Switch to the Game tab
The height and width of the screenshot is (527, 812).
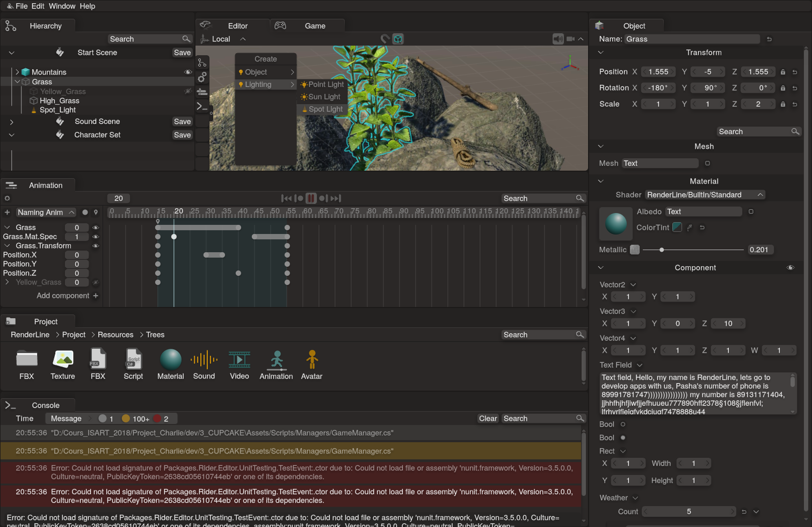(315, 26)
